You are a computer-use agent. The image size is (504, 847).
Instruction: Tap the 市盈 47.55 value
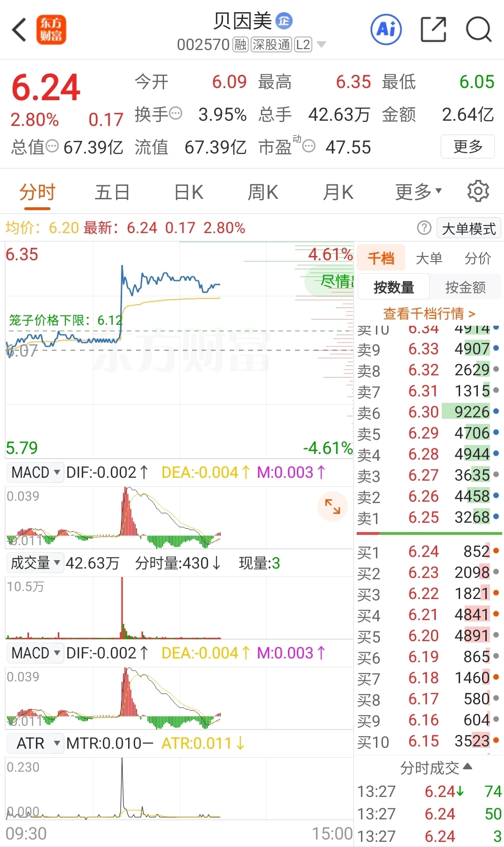click(x=348, y=147)
